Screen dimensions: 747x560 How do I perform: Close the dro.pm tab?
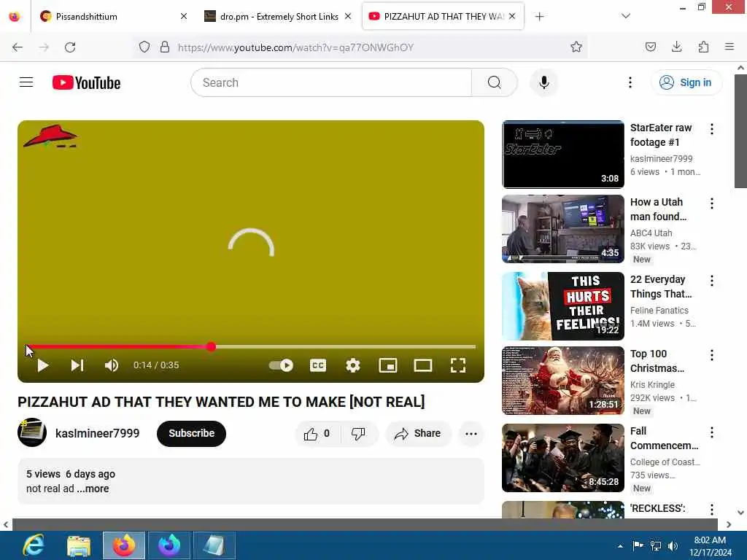pos(348,16)
